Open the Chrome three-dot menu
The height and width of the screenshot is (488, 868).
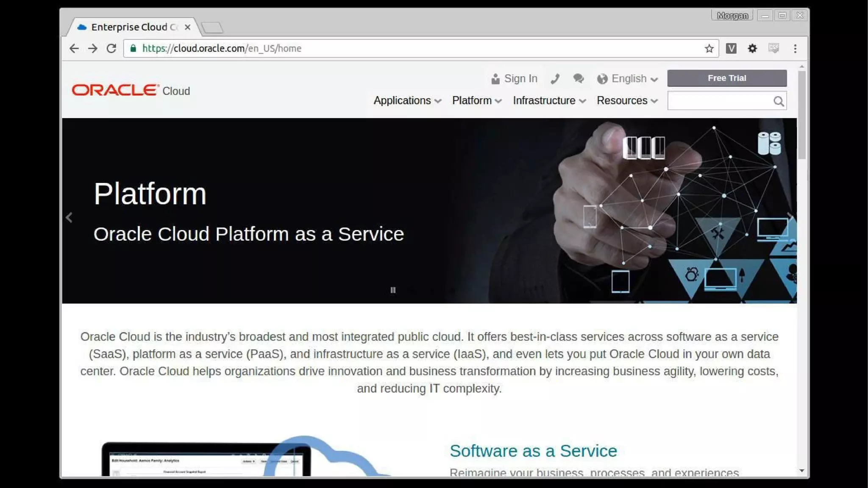point(795,49)
